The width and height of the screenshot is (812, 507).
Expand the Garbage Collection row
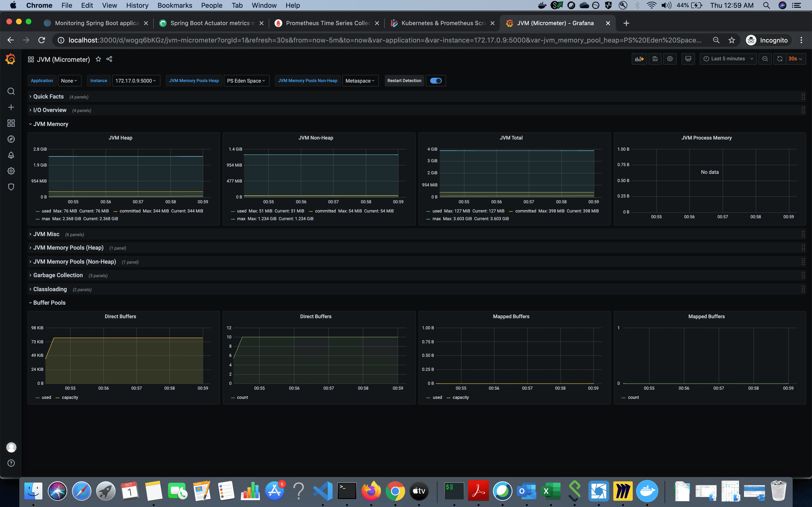pos(58,275)
